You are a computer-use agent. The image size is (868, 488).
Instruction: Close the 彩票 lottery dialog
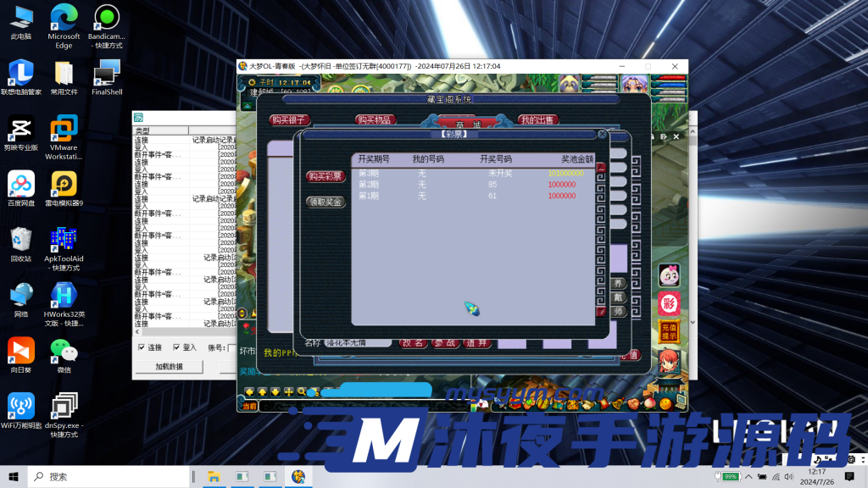(x=603, y=134)
